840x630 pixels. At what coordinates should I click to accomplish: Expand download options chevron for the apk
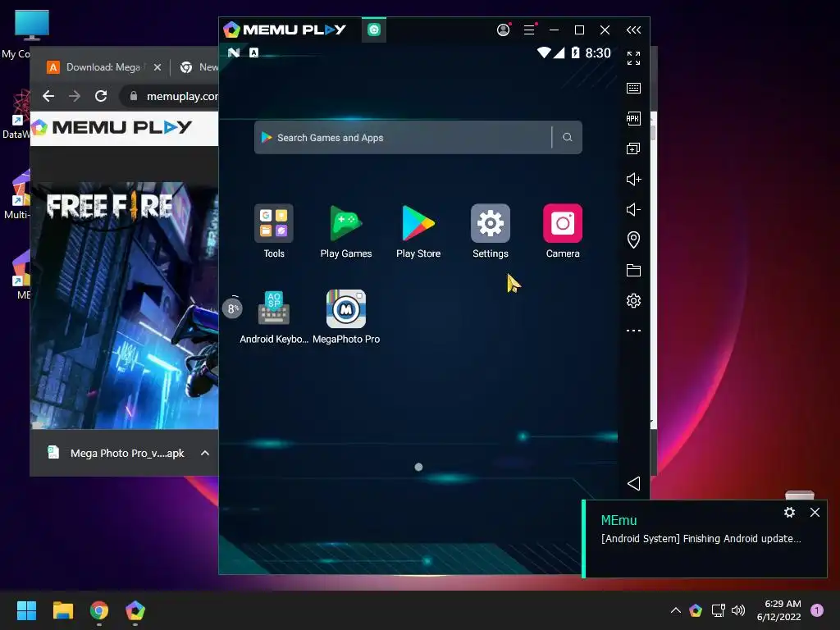[204, 453]
